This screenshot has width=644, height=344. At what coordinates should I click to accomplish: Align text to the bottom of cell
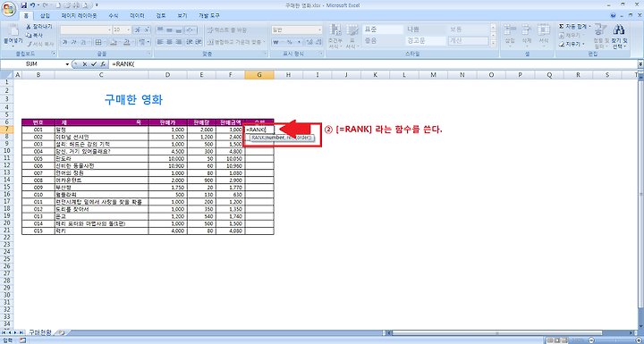tap(178, 30)
